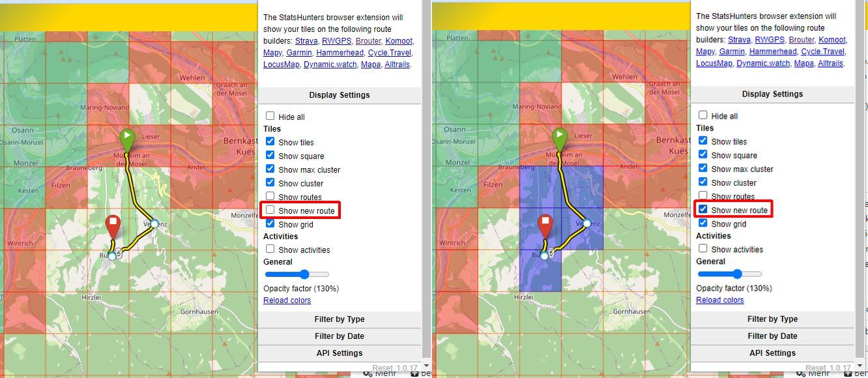Image resolution: width=868 pixels, height=378 pixels.
Task: Click 'Reload colors' link in right panel
Action: (719, 300)
